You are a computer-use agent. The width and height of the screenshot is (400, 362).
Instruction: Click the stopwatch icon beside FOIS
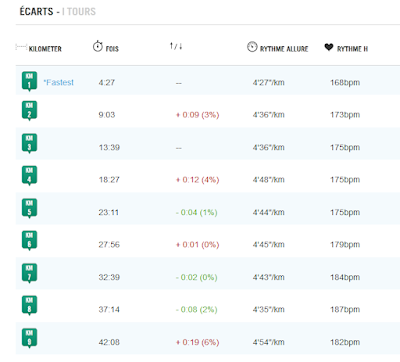pos(98,46)
